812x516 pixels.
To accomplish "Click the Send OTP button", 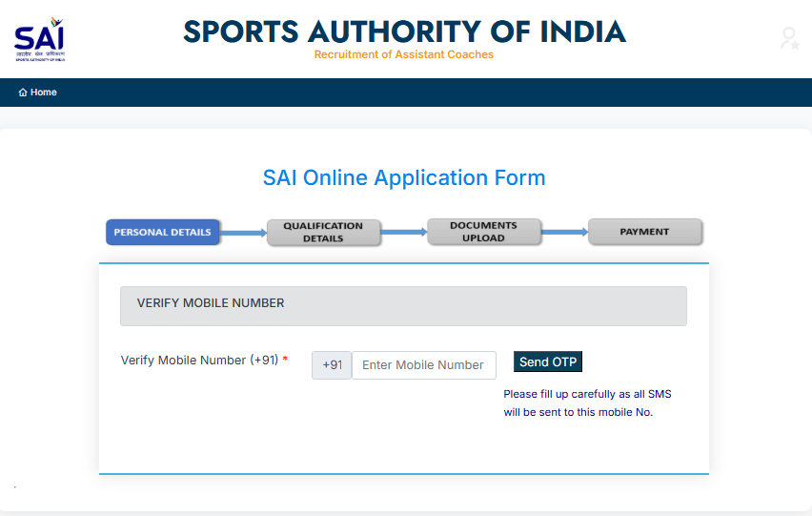I will [x=548, y=361].
